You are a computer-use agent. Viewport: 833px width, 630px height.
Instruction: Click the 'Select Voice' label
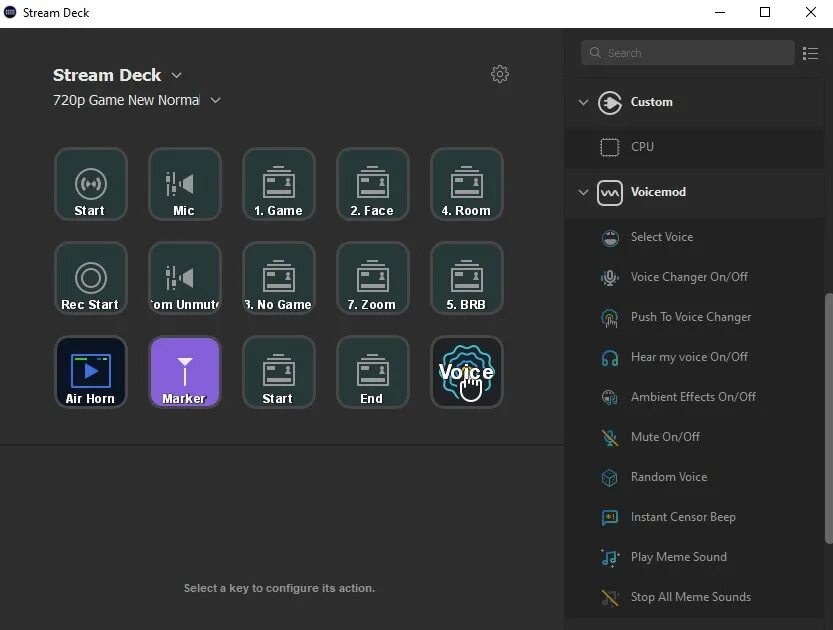click(x=661, y=237)
